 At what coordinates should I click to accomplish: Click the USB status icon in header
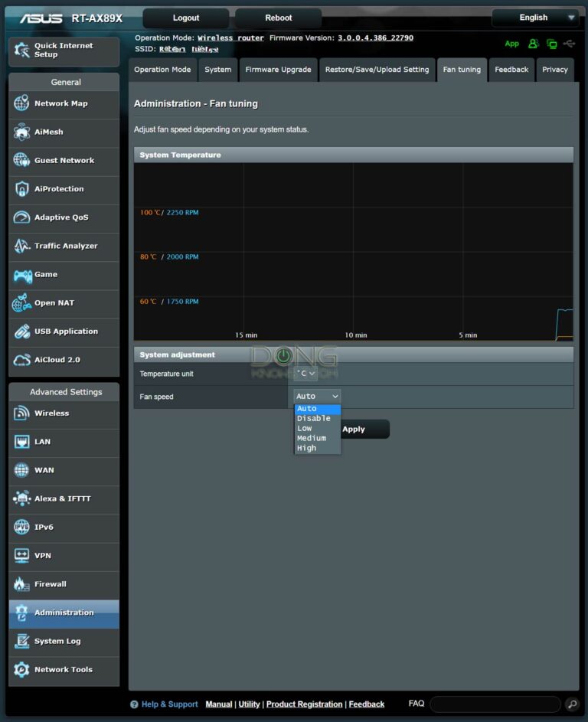[569, 44]
